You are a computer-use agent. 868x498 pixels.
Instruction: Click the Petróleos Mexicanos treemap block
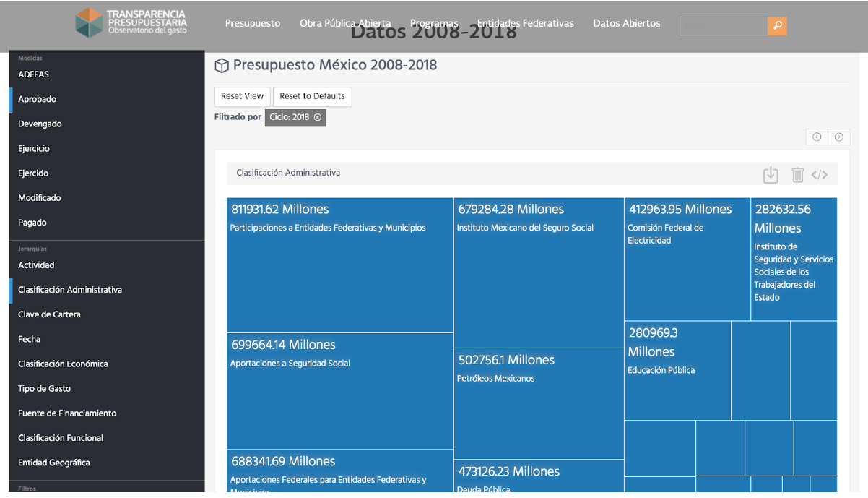539,403
